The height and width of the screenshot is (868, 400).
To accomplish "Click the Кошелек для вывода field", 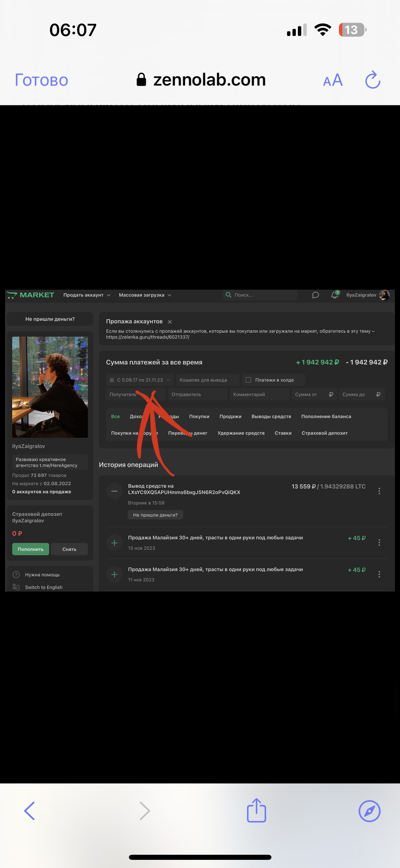I will [x=208, y=380].
